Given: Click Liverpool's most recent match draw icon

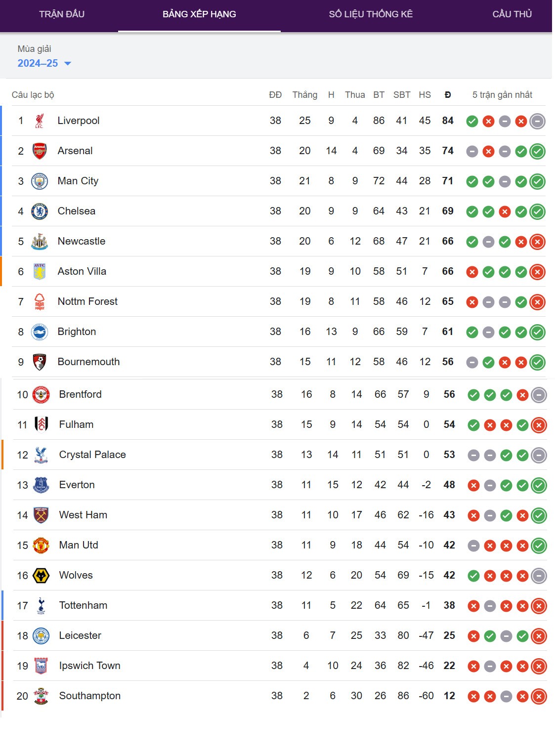Looking at the screenshot, I should [x=537, y=121].
